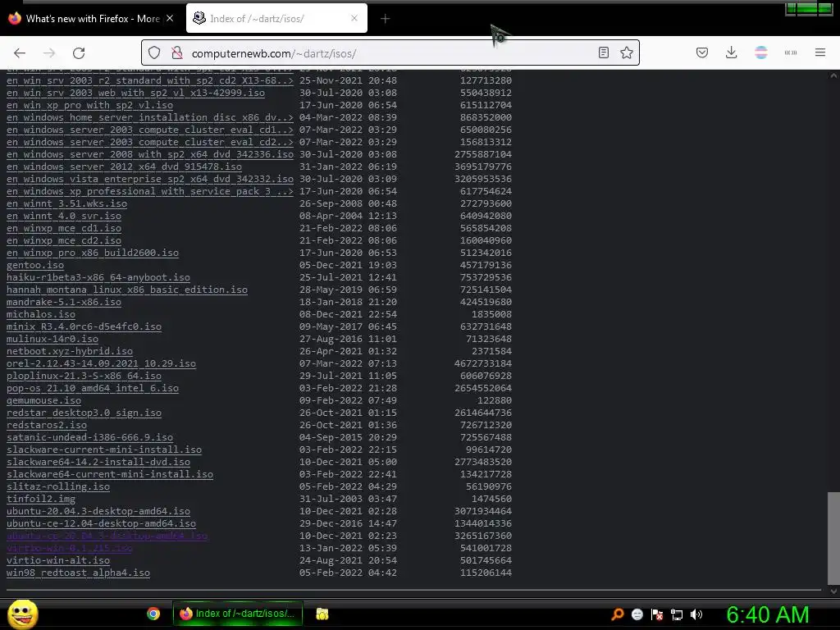
Task: Open haiku-r1beta3-x86_64-anyboot.iso link
Action: tap(98, 277)
